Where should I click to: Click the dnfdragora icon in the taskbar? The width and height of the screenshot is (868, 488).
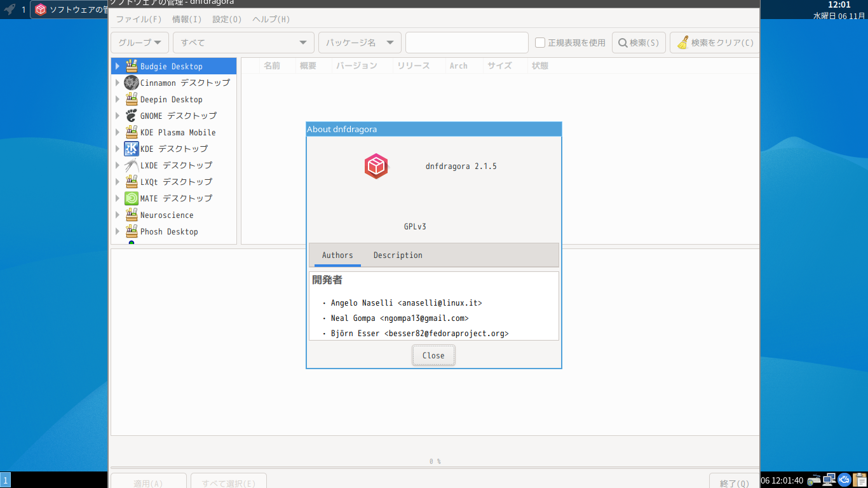pos(41,10)
